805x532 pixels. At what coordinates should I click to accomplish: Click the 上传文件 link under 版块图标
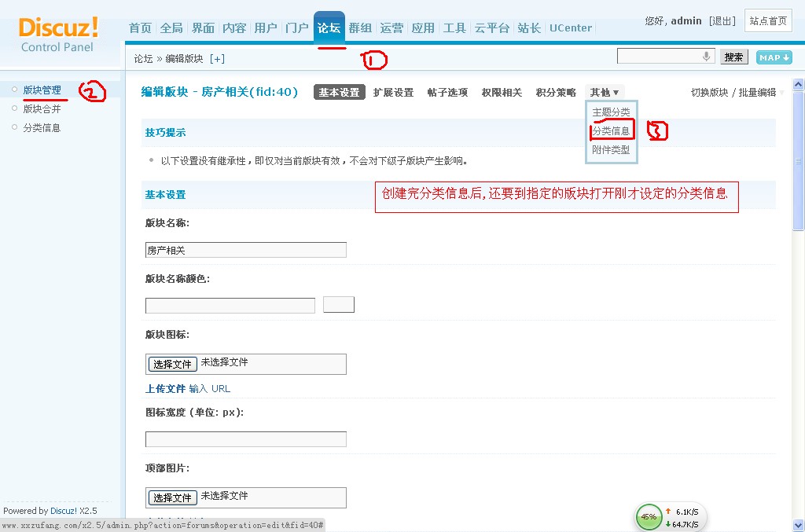(165, 389)
